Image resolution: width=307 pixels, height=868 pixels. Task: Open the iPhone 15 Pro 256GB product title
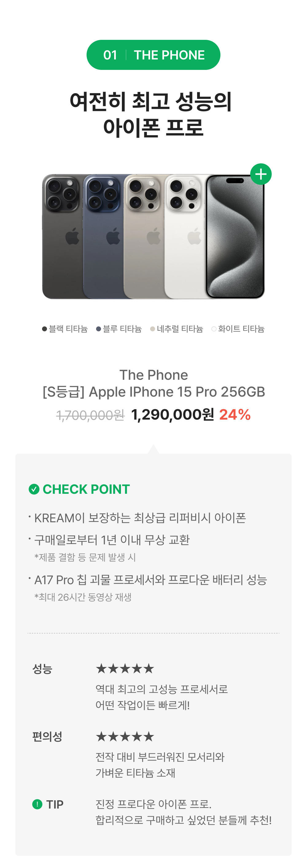(x=153, y=391)
